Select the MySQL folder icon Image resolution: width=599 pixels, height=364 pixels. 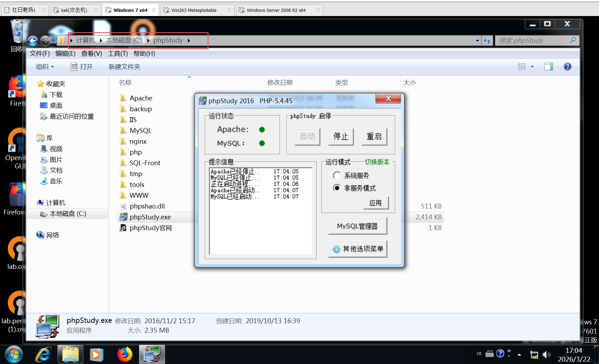click(123, 130)
